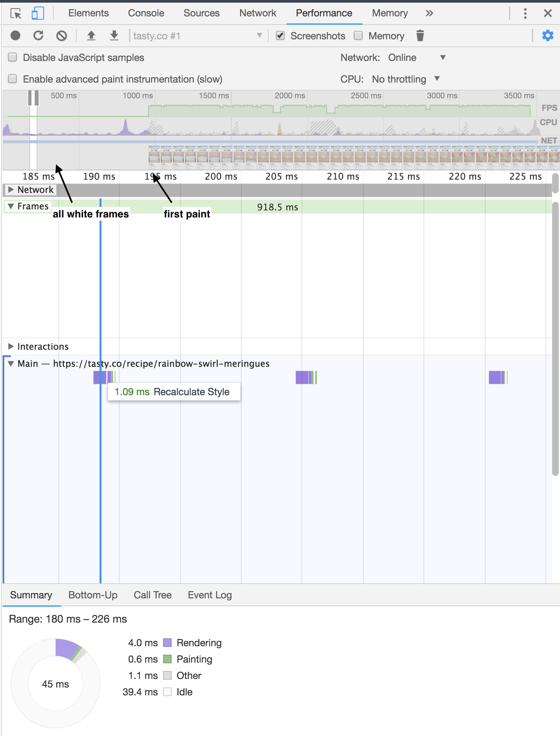Toggle device toolbar icon
The image size is (560, 736).
(x=38, y=13)
